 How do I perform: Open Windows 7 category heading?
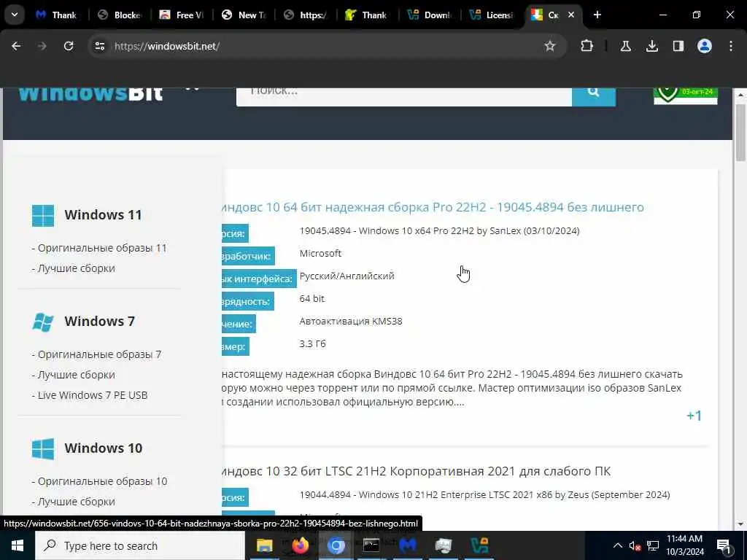[x=99, y=321]
